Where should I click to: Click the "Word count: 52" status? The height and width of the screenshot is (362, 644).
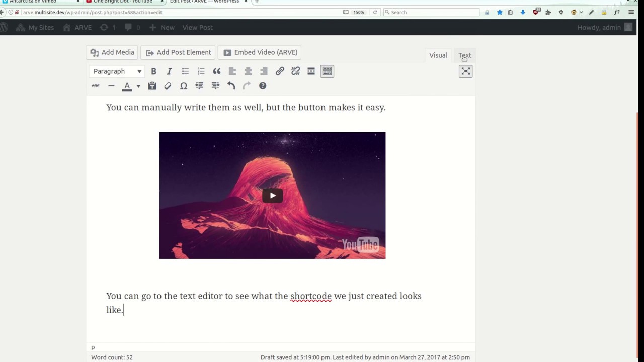click(x=112, y=357)
